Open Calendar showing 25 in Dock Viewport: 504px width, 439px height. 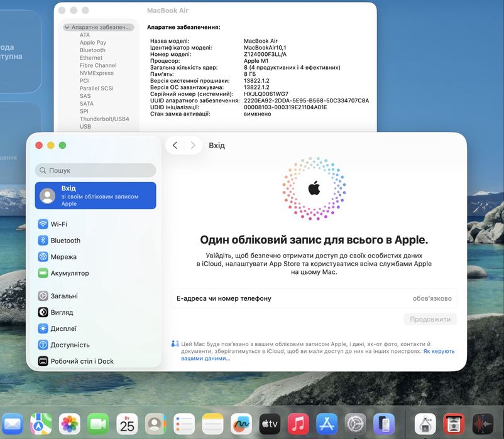127,424
